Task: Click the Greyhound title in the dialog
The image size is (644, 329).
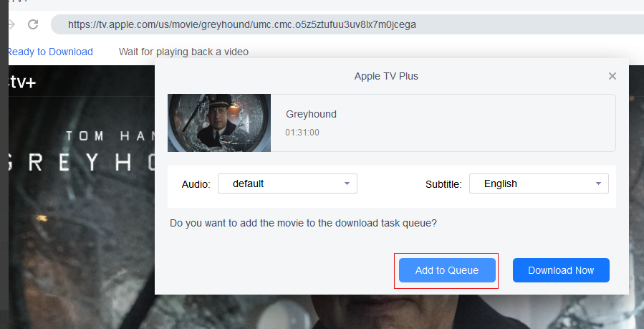Action: coord(311,114)
